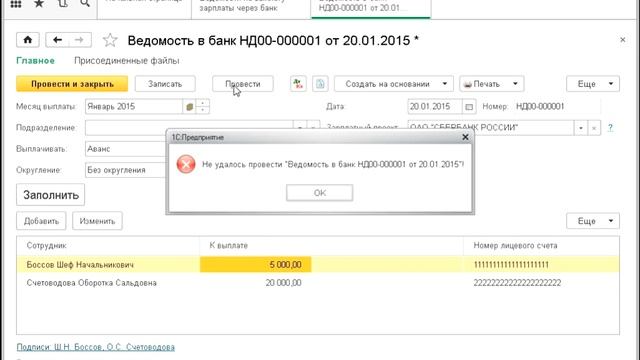Click Добавить button
Image resolution: width=640 pixels, height=360 pixels.
pyautogui.click(x=41, y=221)
